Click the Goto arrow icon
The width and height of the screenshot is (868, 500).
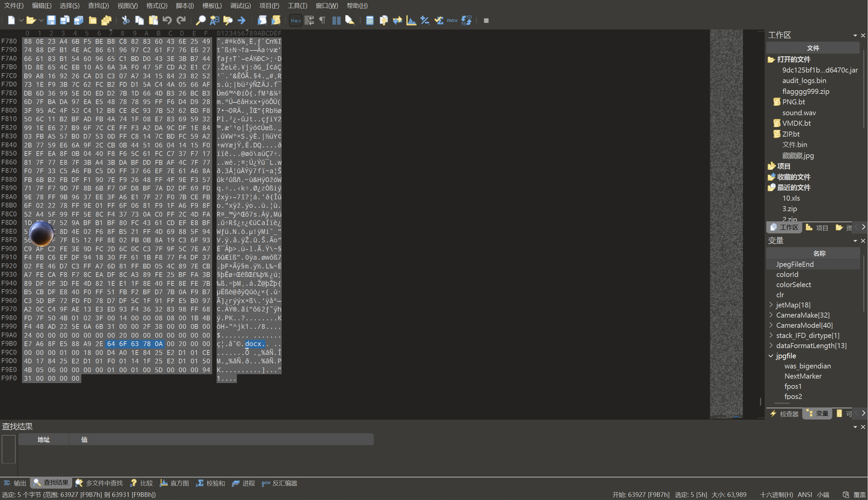[x=242, y=20]
